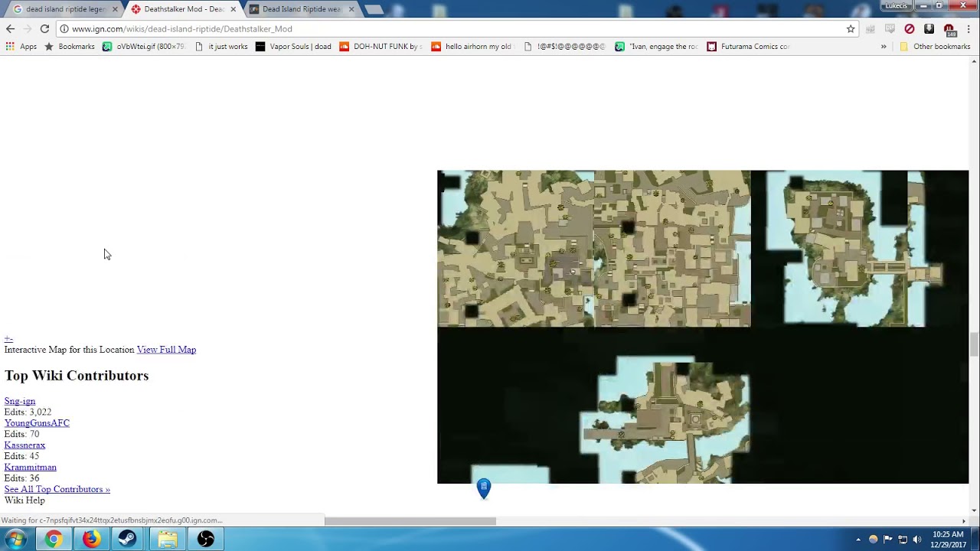Open the "hello airhorn my old" bookmark
The width and height of the screenshot is (980, 551).
pyautogui.click(x=472, y=47)
